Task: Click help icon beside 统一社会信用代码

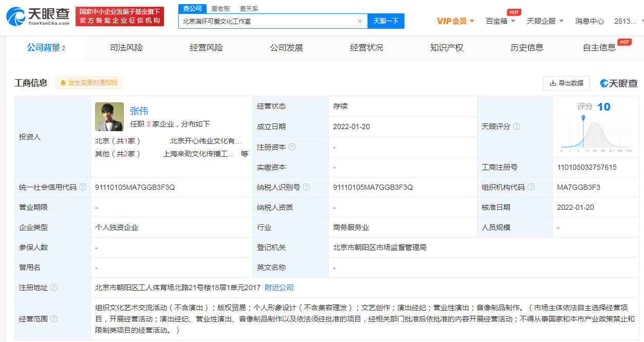Action: tap(83, 187)
